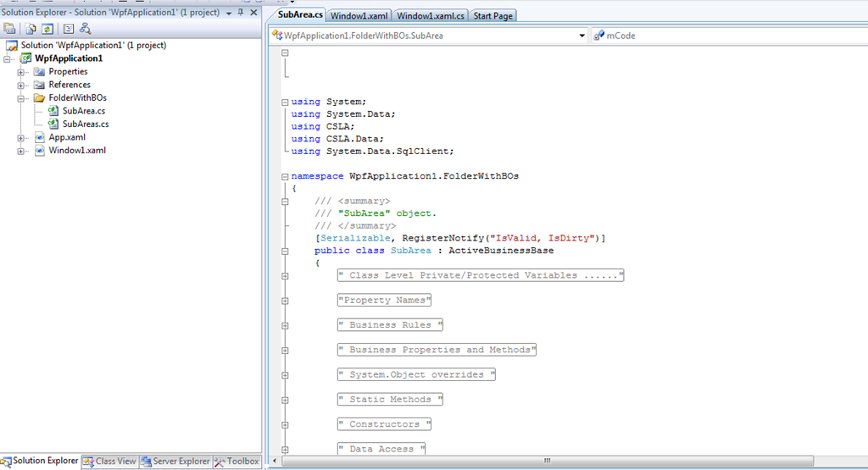
Task: Collapse the public class SubArea block
Action: pyautogui.click(x=285, y=251)
